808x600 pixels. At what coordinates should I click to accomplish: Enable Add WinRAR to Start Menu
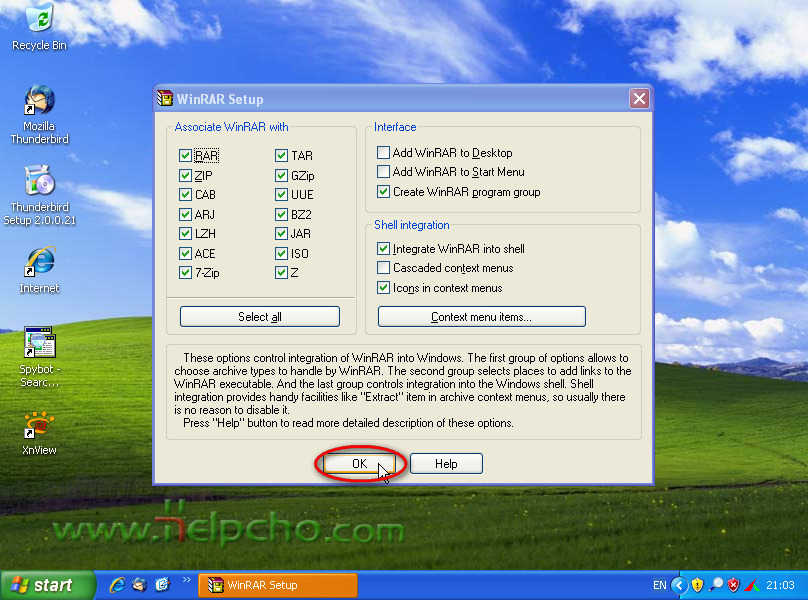383,172
